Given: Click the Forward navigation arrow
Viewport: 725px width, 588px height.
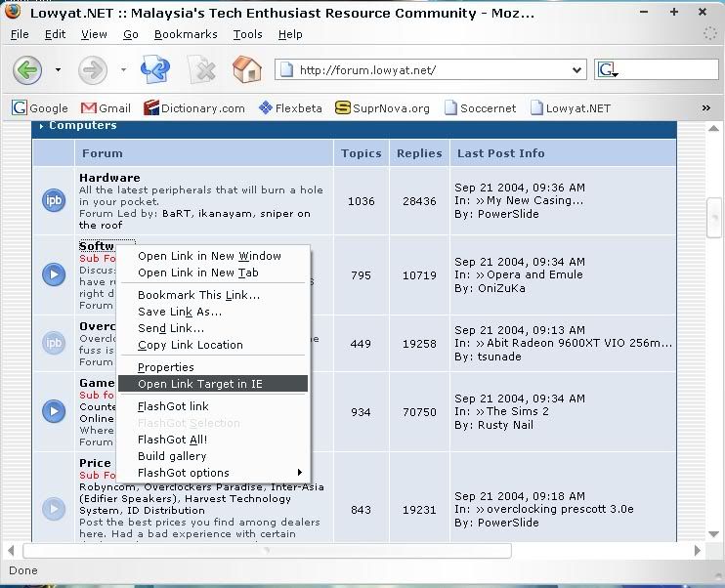Looking at the screenshot, I should click(93, 69).
